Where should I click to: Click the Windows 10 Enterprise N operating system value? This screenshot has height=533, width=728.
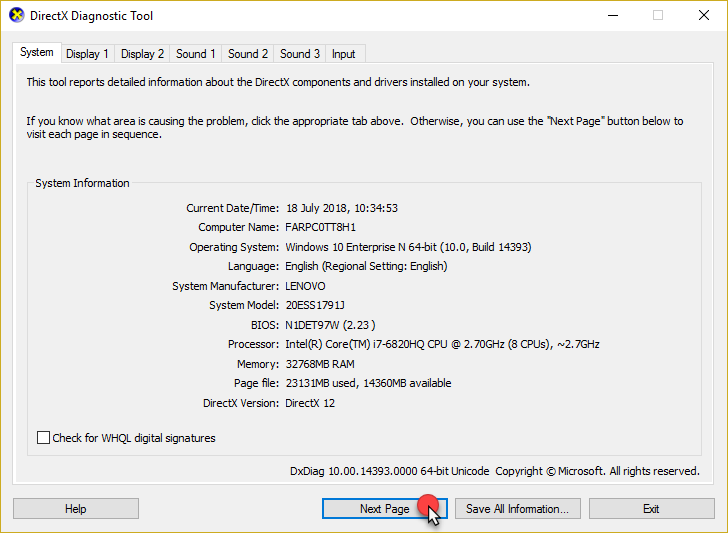(408, 247)
